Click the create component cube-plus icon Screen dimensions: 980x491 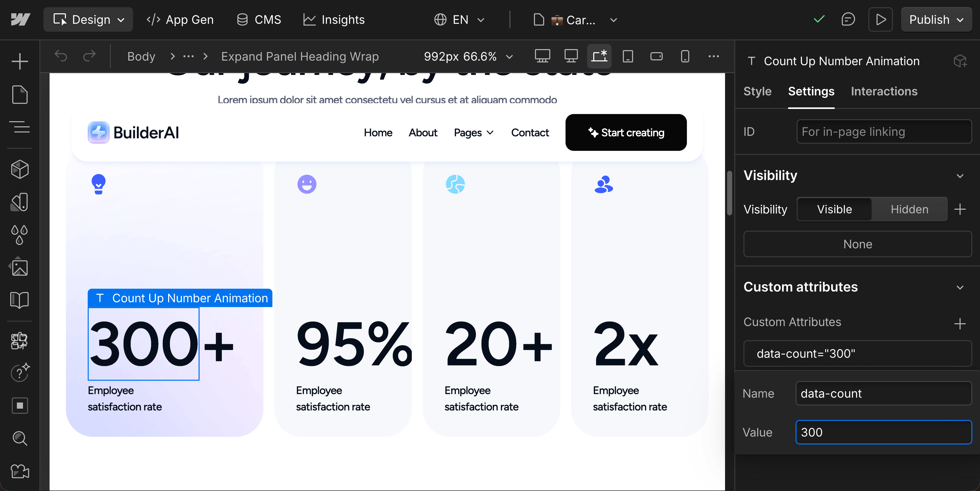960,61
